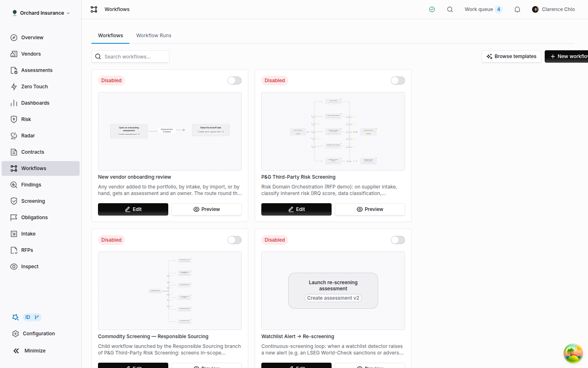Open New vendor onboarding review diagram thumbnail
Image resolution: width=588 pixels, height=368 pixels.
(170, 131)
